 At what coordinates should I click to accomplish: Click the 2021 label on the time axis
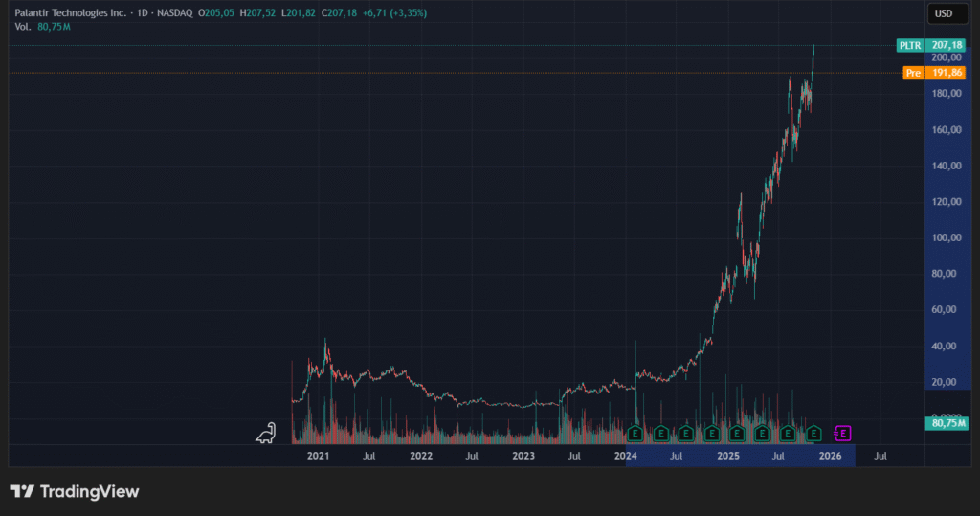click(x=318, y=457)
